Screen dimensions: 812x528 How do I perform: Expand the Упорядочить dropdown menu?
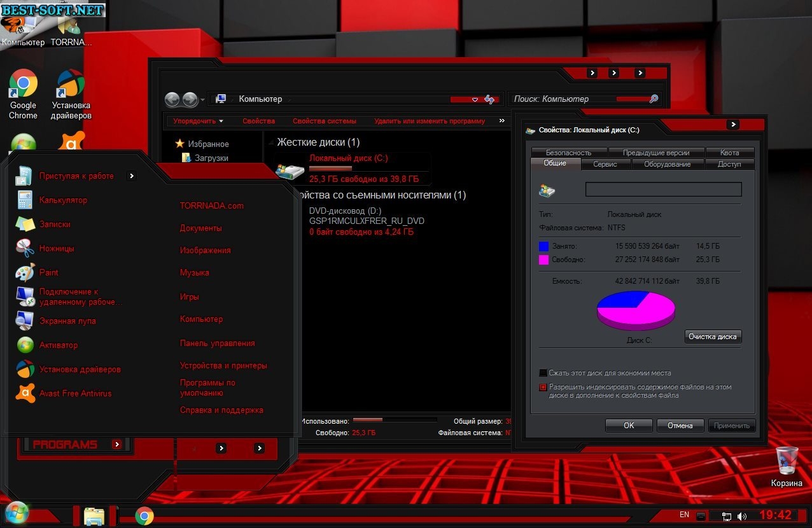click(x=199, y=121)
